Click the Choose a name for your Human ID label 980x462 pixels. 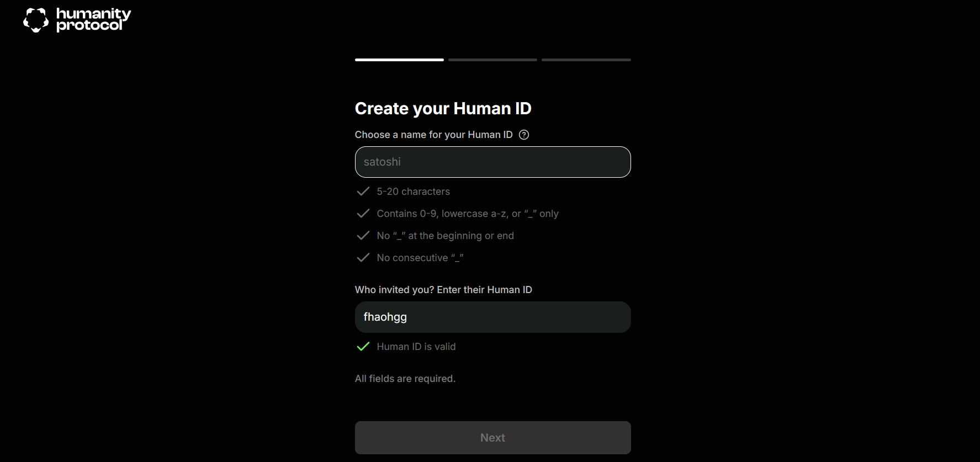tap(433, 135)
